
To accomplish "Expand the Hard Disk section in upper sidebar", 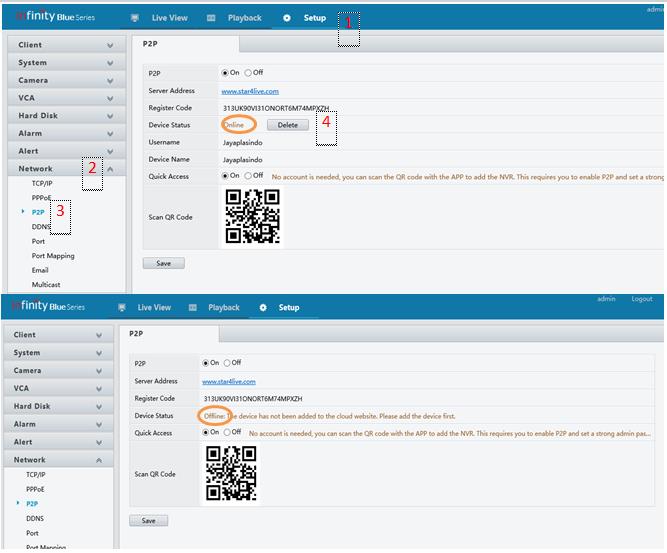I will pyautogui.click(x=110, y=116).
